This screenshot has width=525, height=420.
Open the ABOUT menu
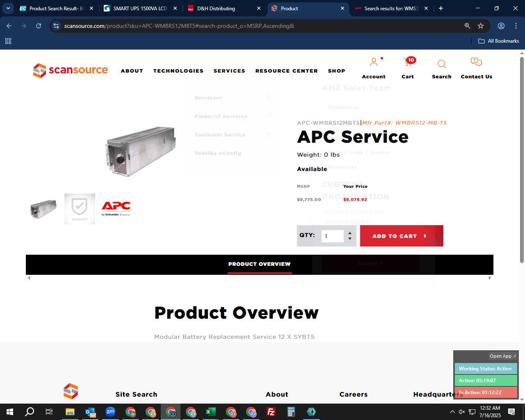click(132, 71)
